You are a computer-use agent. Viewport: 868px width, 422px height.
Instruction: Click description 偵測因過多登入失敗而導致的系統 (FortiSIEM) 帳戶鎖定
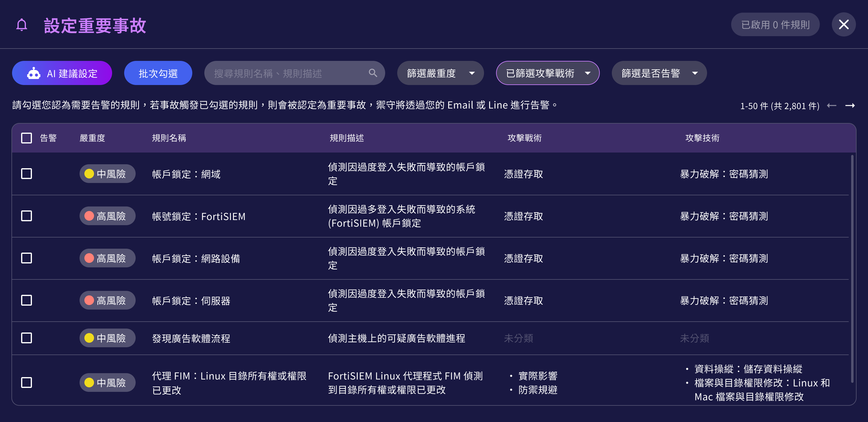[x=401, y=216]
